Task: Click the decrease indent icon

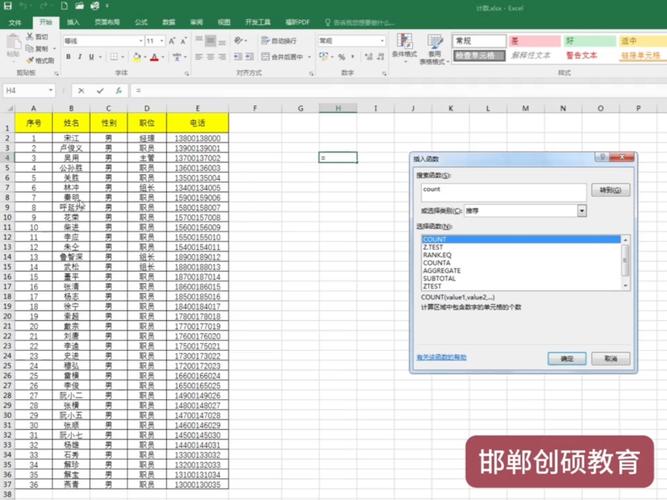Action: point(238,57)
